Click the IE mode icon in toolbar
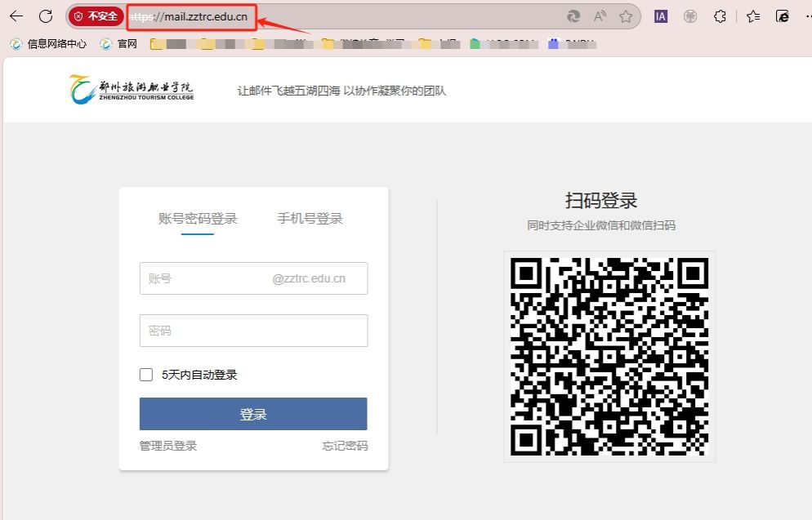 [783, 16]
